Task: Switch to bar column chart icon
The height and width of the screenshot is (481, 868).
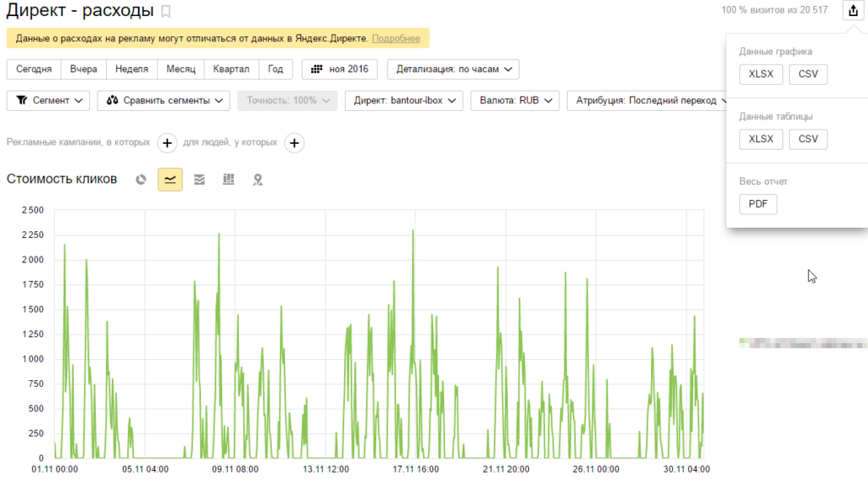Action: click(x=229, y=180)
